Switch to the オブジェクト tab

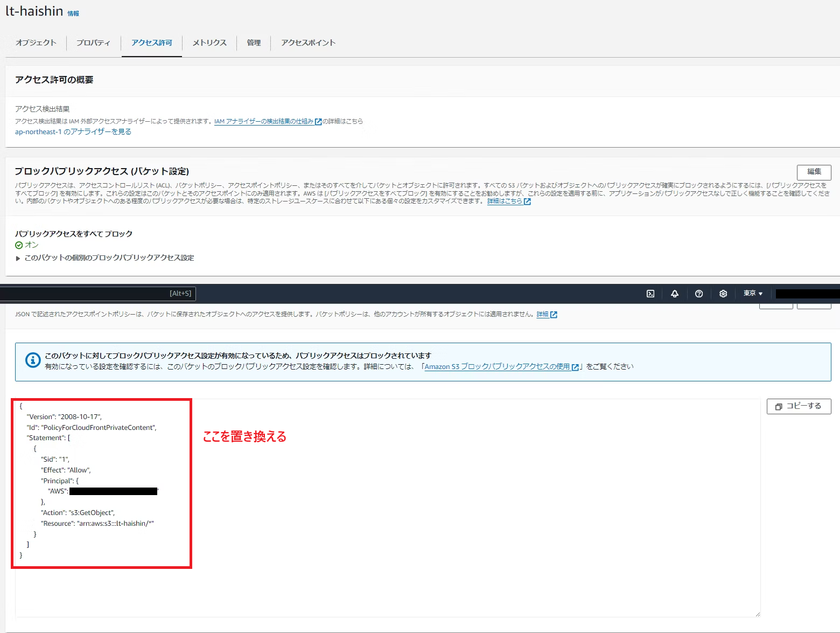tap(35, 43)
